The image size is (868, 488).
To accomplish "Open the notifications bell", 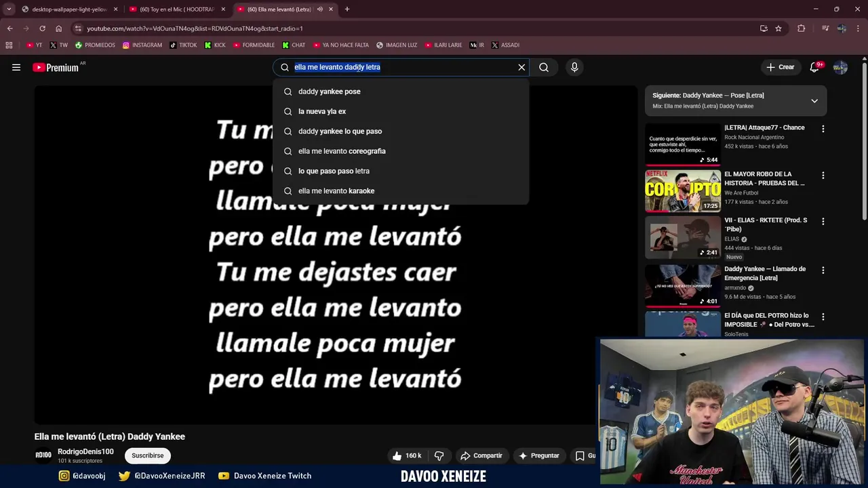I will point(815,67).
